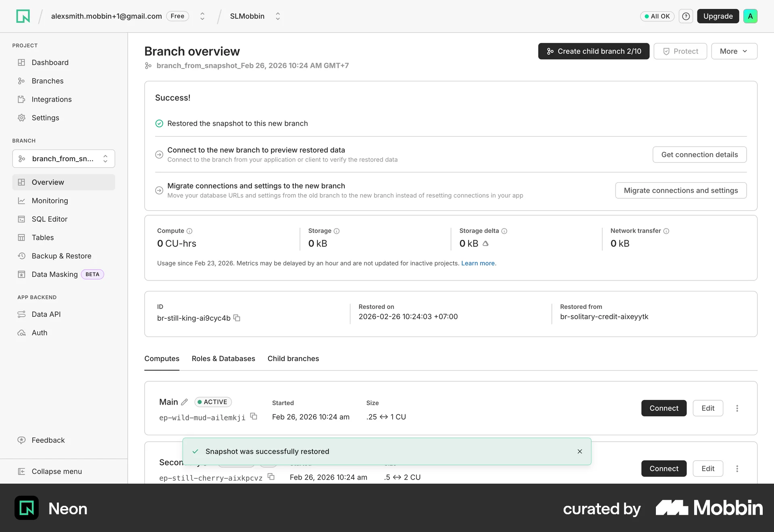Click project name SLMobbin

click(x=247, y=16)
